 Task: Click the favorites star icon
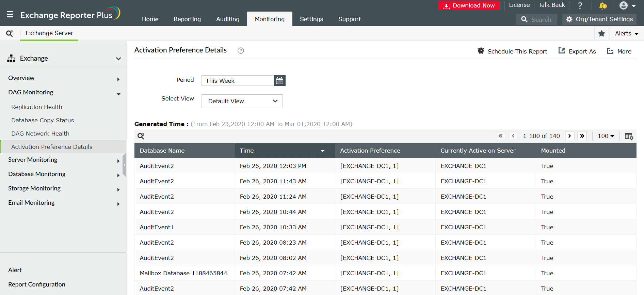coord(602,33)
